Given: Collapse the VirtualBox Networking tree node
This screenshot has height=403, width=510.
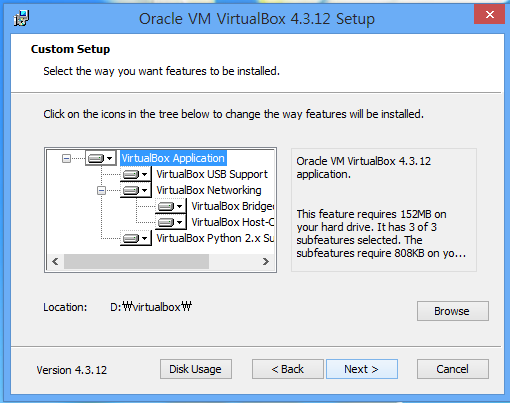Looking at the screenshot, I should tap(101, 190).
